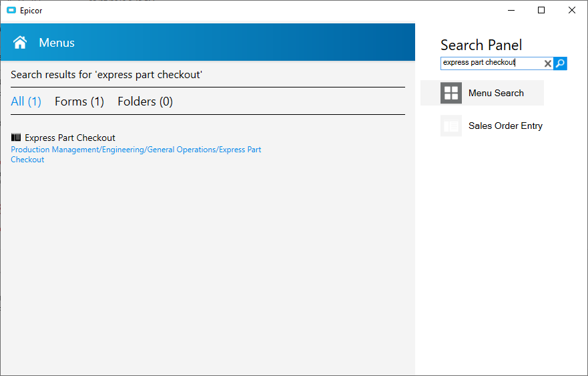Select the Sales Order Entry list icon
588x376 pixels.
coord(451,126)
